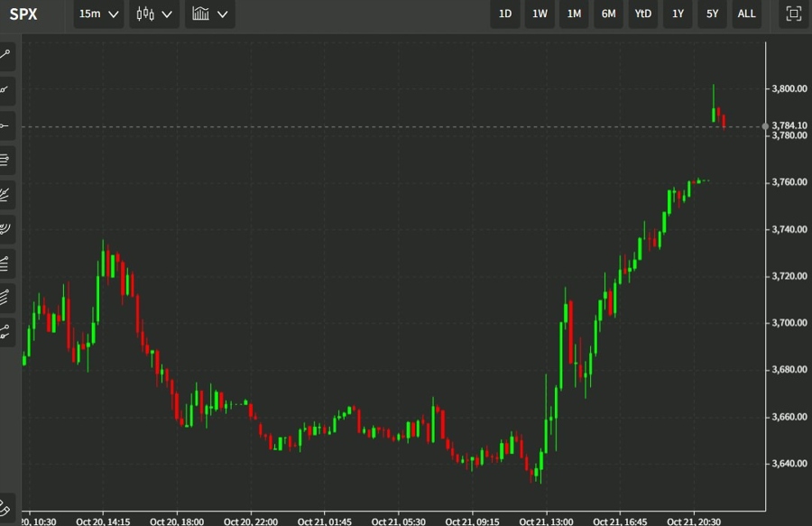Open the 15m interval dropdown
This screenshot has width=812, height=526.
(x=98, y=14)
